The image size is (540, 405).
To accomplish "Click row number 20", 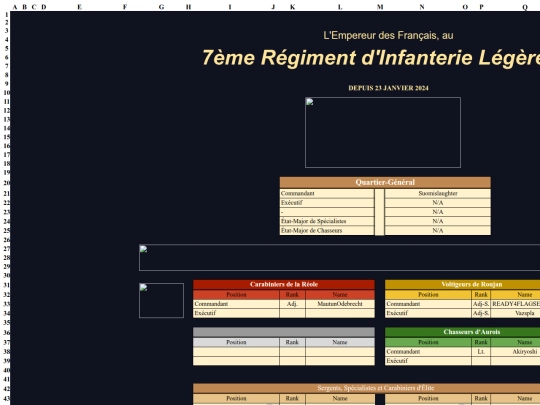I will click(7, 183).
